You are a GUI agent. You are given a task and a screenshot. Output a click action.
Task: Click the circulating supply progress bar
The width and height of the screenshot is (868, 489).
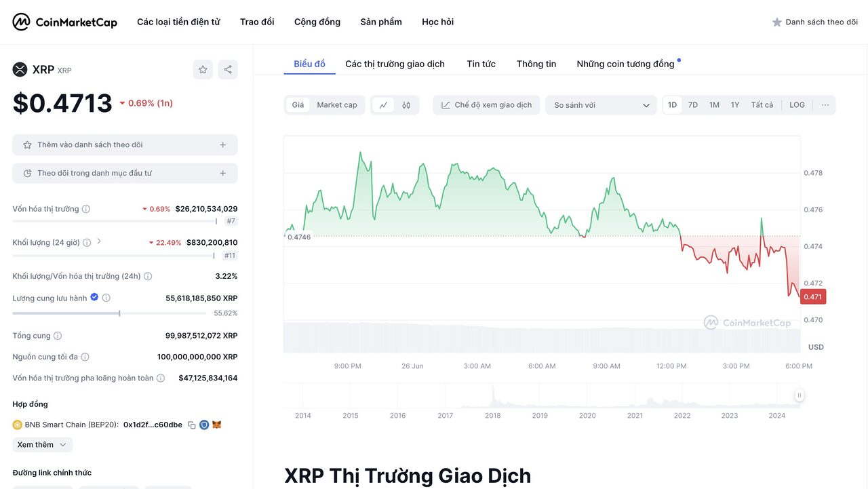(109, 313)
